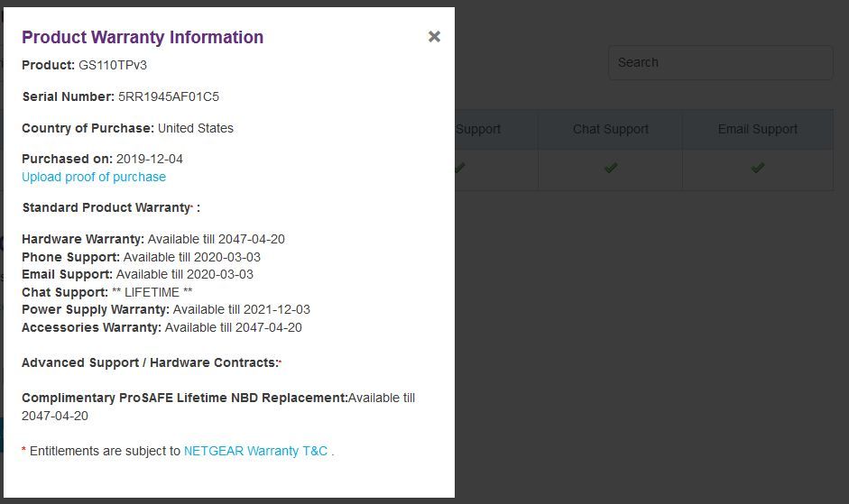
Task: Click the Search field in background page
Action: [721, 63]
